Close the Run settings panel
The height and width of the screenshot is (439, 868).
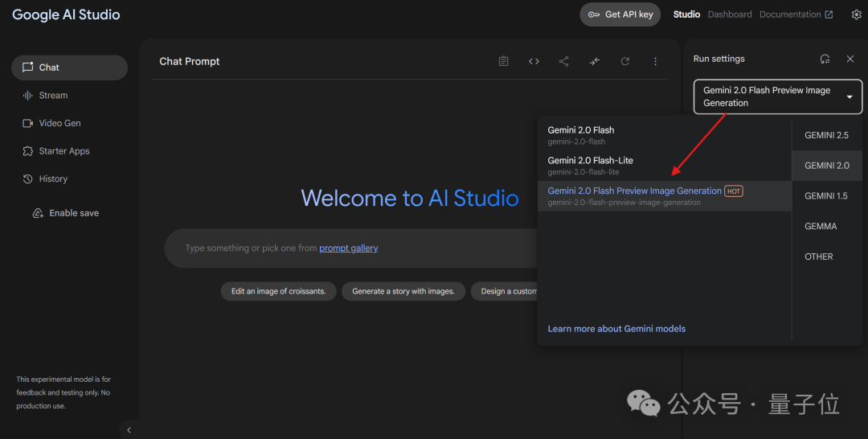[x=850, y=59]
